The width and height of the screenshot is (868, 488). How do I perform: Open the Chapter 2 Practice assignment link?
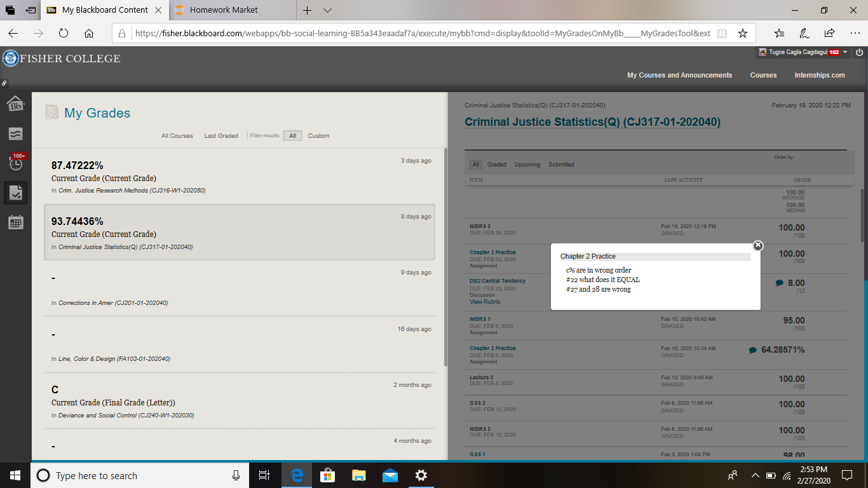point(492,348)
